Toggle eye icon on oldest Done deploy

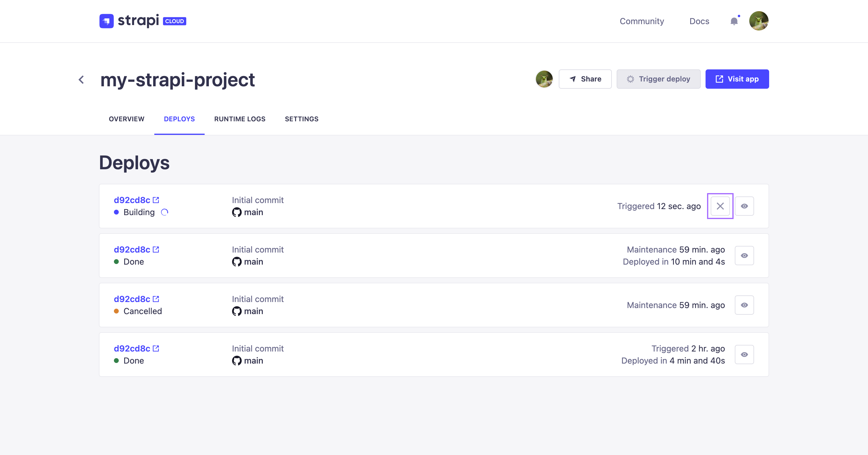pos(744,355)
